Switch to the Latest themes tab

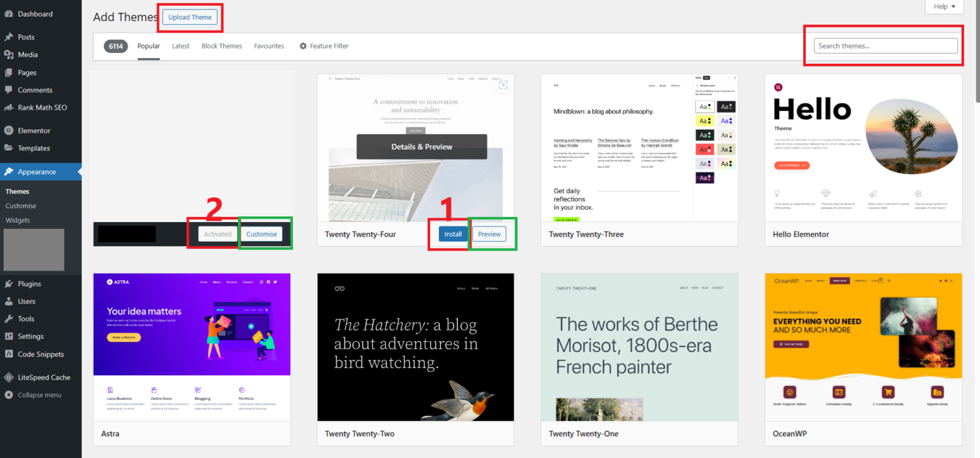(181, 45)
